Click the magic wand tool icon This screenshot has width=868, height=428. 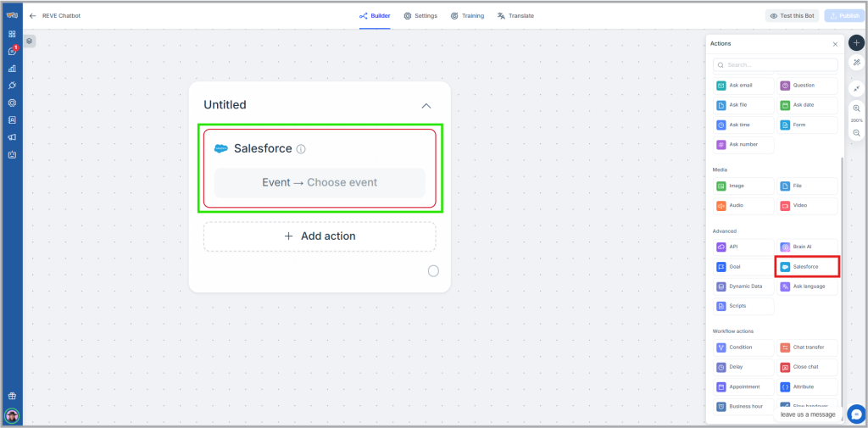click(x=856, y=63)
